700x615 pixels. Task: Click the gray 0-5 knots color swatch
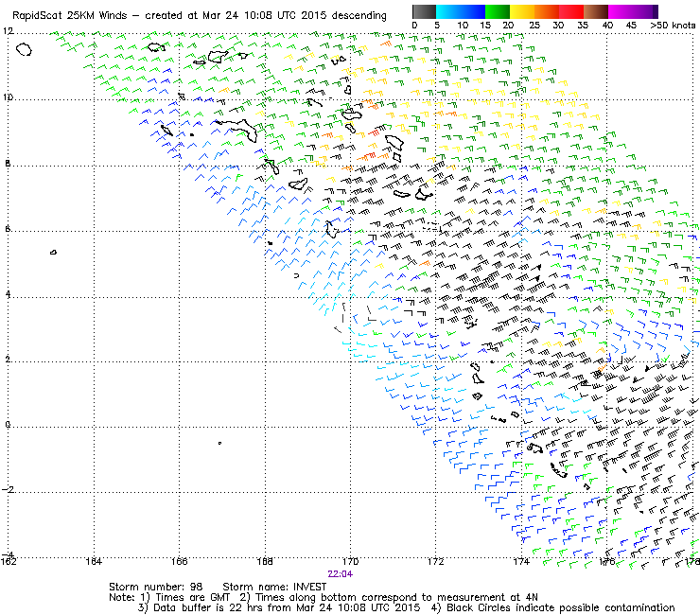click(x=424, y=11)
